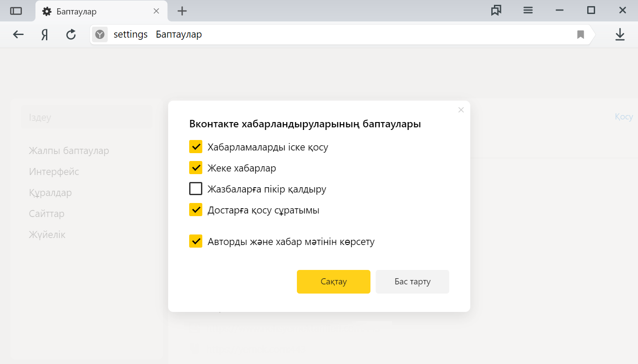Open the bookmarks collections icon
Screen dimensions: 638x364
[x=496, y=10]
